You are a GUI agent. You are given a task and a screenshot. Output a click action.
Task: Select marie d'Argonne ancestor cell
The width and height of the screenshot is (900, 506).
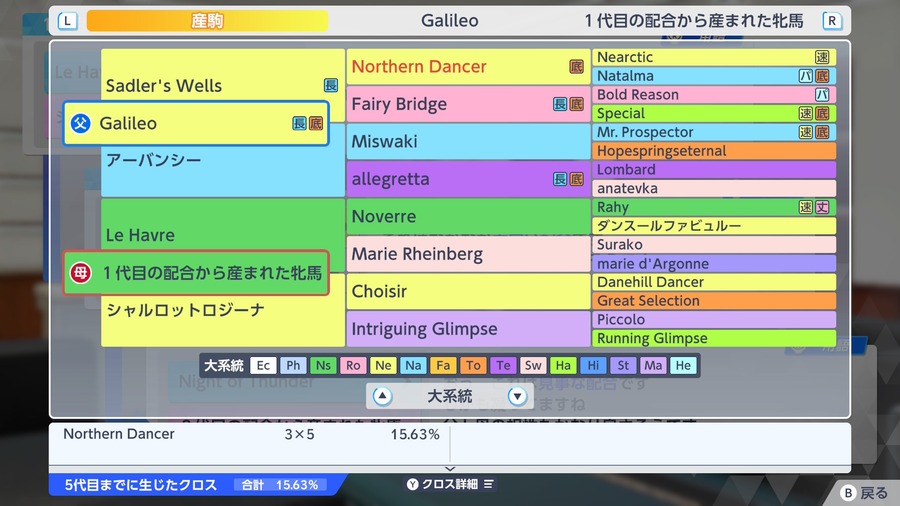click(x=714, y=263)
